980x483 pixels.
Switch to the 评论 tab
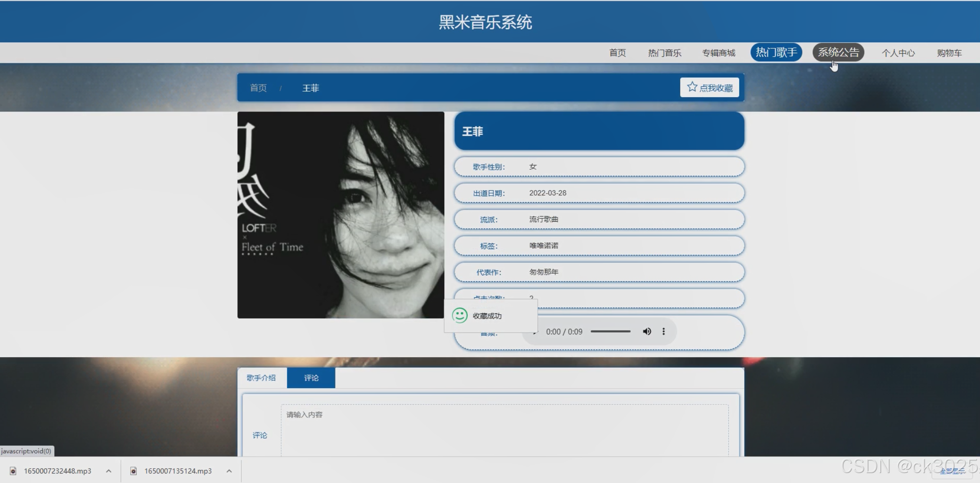click(311, 378)
